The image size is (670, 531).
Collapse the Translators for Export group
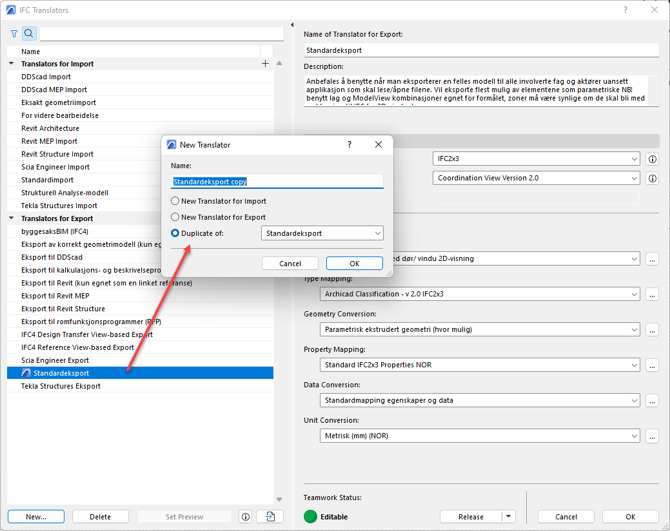(x=12, y=218)
